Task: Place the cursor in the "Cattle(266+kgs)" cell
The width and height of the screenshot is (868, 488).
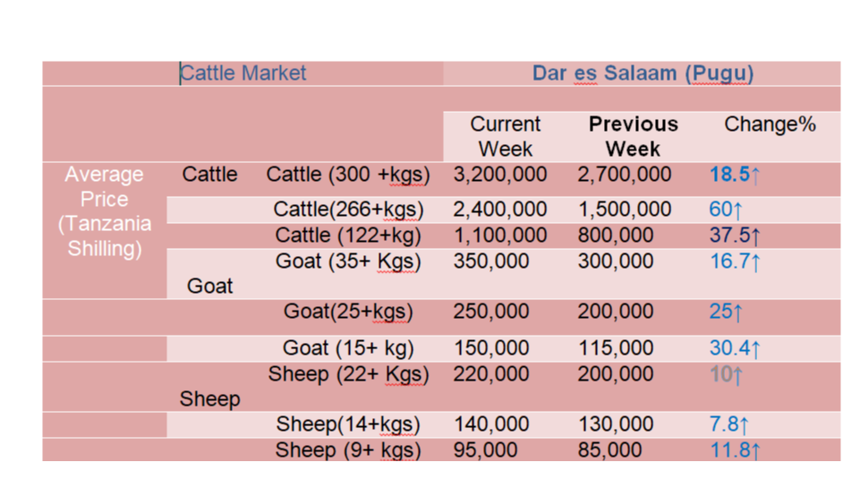Action: tap(348, 210)
